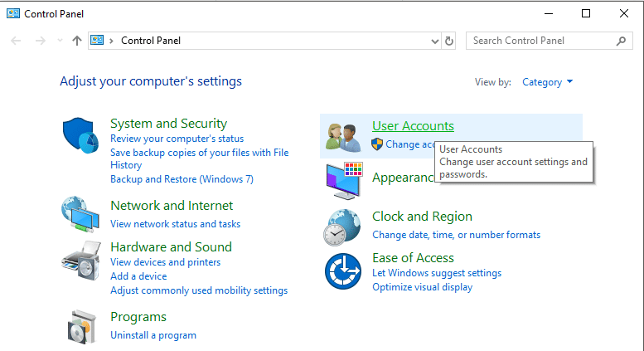Click the Control Panel title bar icon

[x=13, y=13]
